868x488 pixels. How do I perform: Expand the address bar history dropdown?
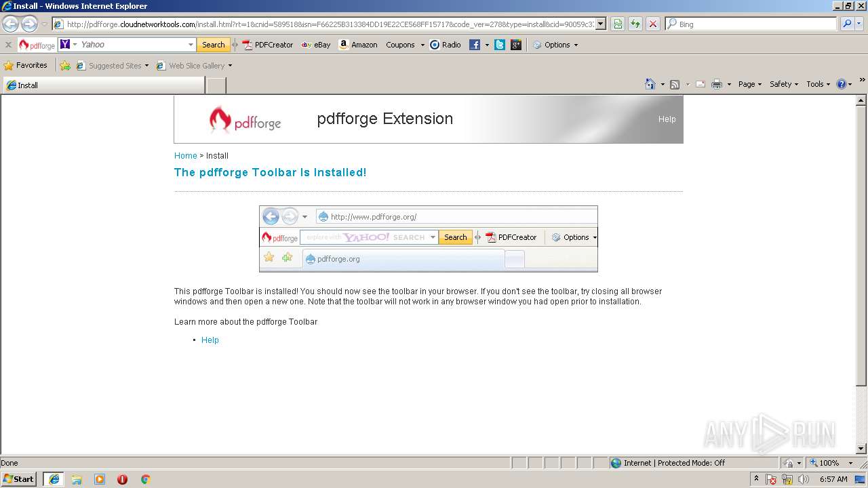(600, 24)
